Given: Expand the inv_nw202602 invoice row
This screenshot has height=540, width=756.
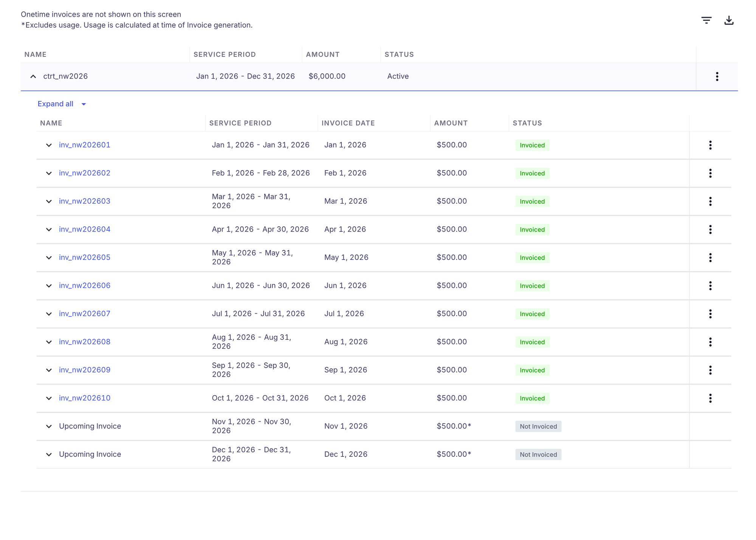Looking at the screenshot, I should pos(49,173).
